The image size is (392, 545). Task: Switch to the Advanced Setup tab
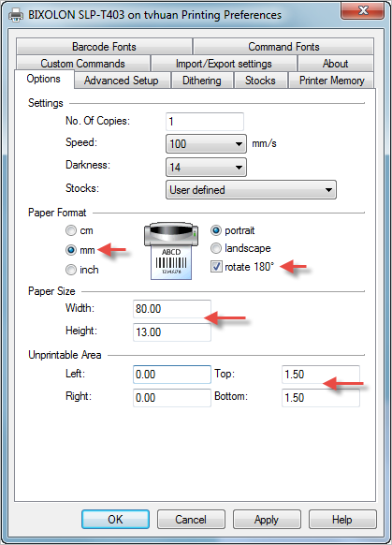coord(122,81)
